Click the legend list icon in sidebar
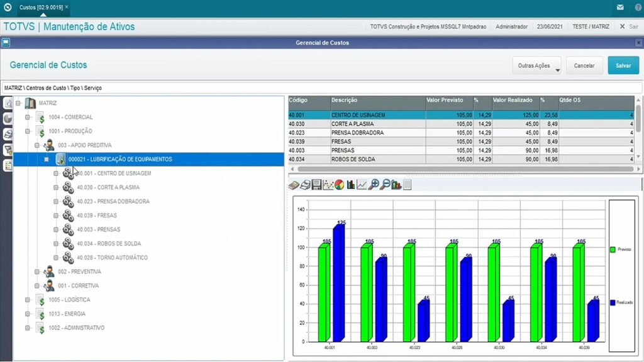The height and width of the screenshot is (362, 644). (x=8, y=165)
